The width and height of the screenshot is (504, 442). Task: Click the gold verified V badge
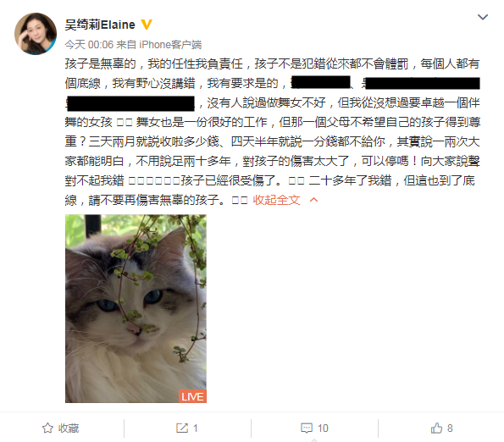[x=147, y=25]
